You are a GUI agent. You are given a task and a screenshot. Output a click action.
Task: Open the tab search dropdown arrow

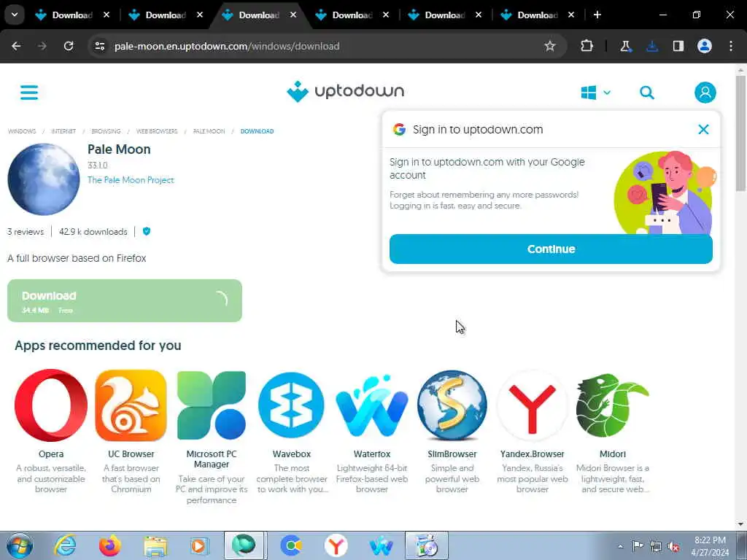pos(15,15)
